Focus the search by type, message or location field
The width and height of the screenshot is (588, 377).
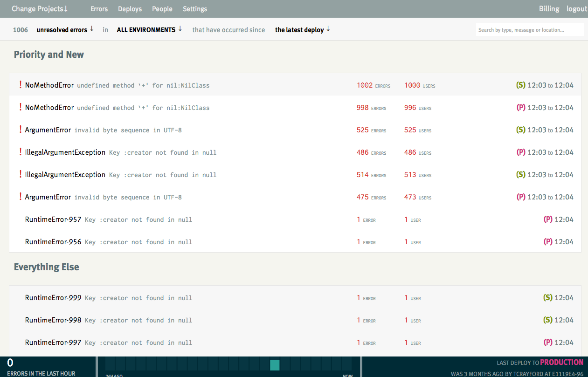tap(529, 30)
